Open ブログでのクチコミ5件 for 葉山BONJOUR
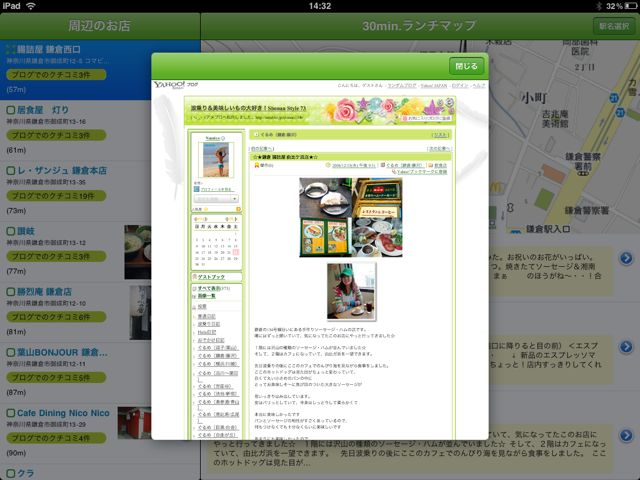 point(56,378)
